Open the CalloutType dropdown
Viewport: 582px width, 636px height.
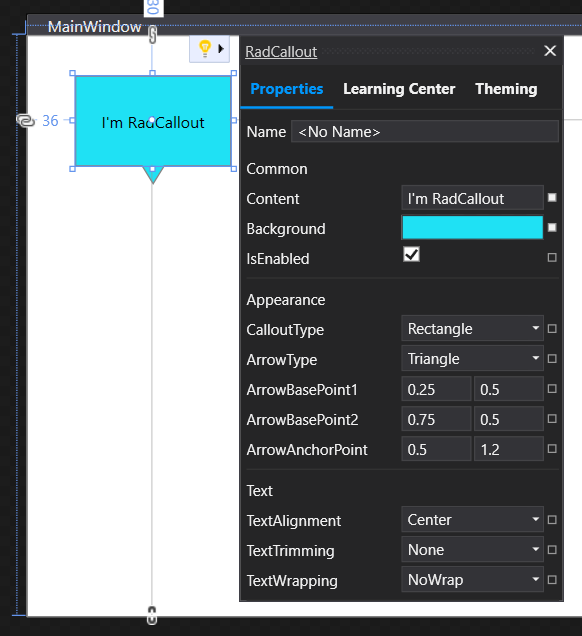click(472, 328)
